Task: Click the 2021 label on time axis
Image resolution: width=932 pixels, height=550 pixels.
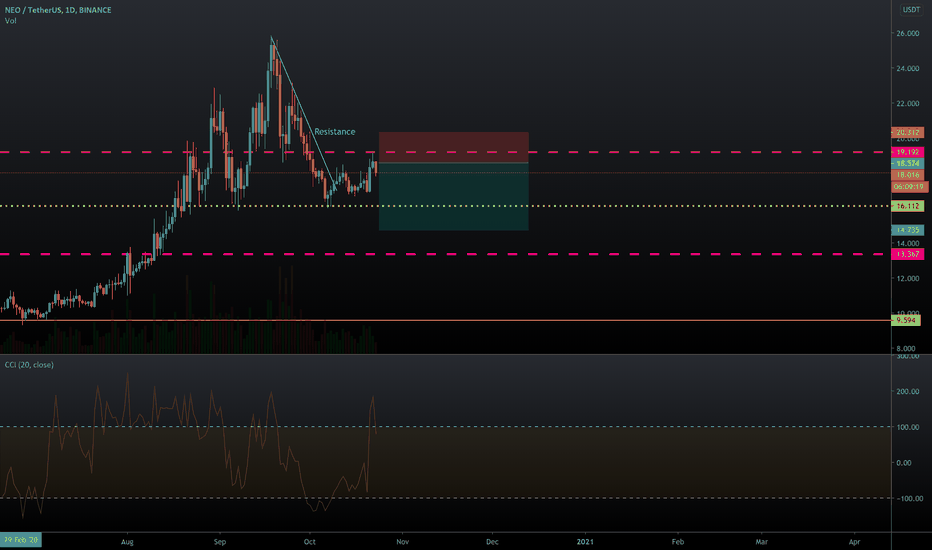Action: click(x=585, y=542)
